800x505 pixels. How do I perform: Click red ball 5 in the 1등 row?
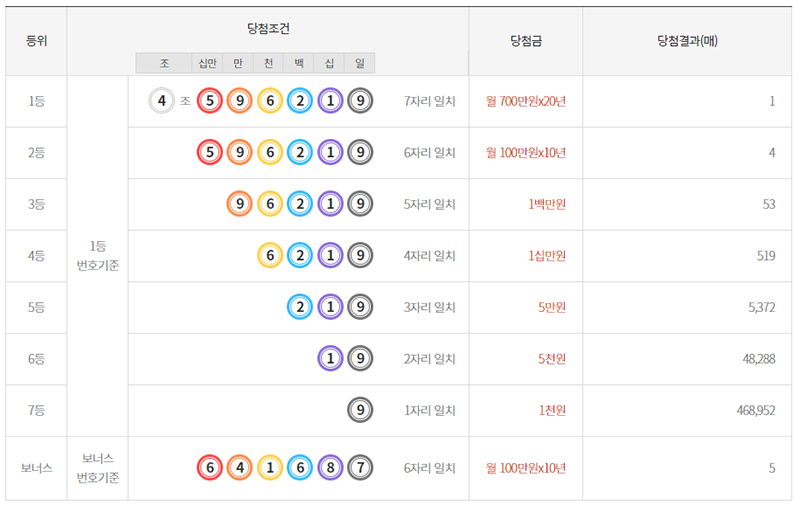pos(210,100)
